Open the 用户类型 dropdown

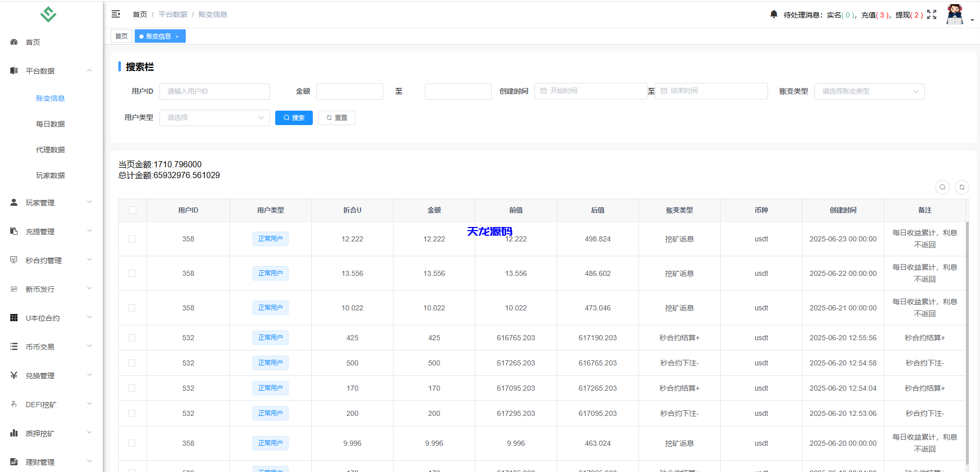tap(215, 117)
